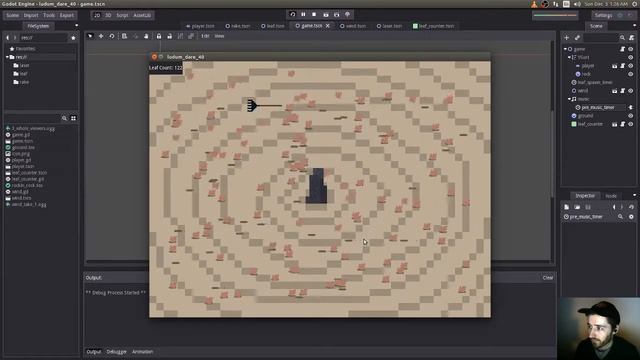640x360 pixels.
Task: Add current folder to favorites star
Action: [x=73, y=38]
